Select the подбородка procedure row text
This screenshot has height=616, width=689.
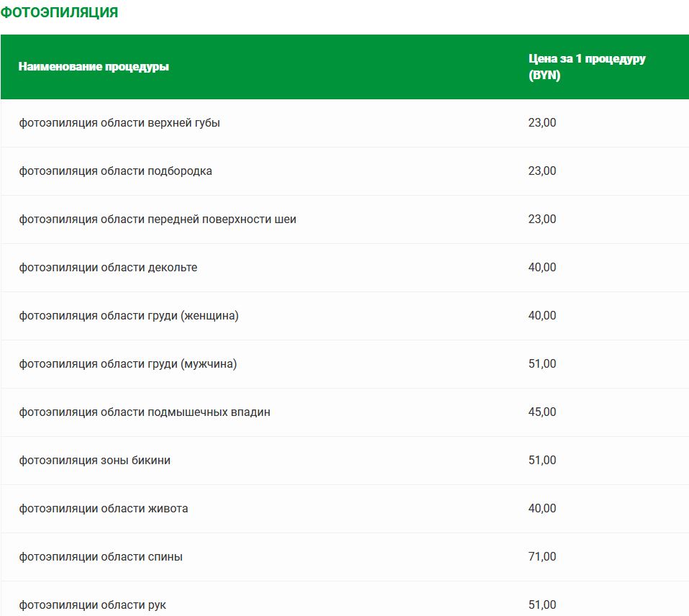point(115,171)
